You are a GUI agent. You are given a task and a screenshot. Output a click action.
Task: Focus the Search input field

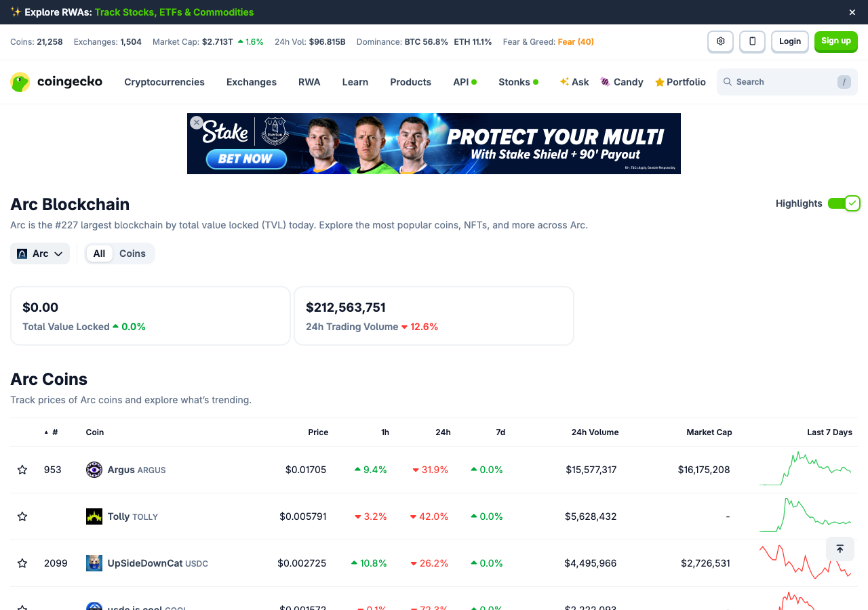coord(787,82)
